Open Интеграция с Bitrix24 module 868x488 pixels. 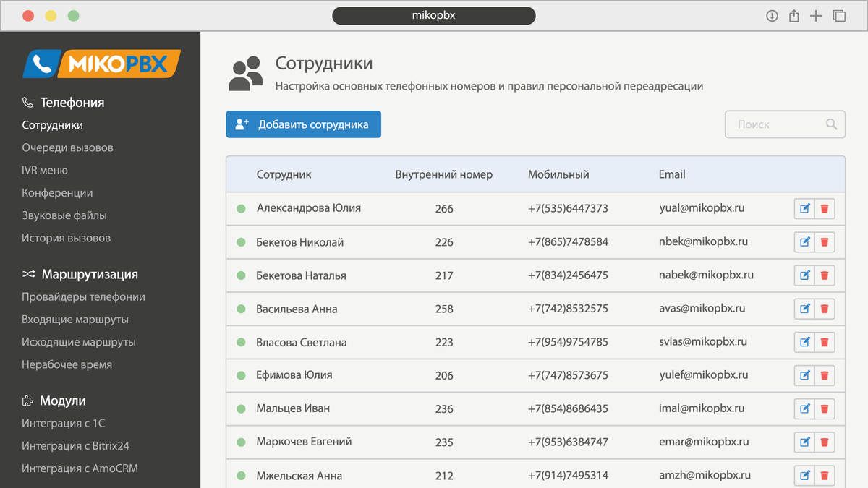click(75, 446)
